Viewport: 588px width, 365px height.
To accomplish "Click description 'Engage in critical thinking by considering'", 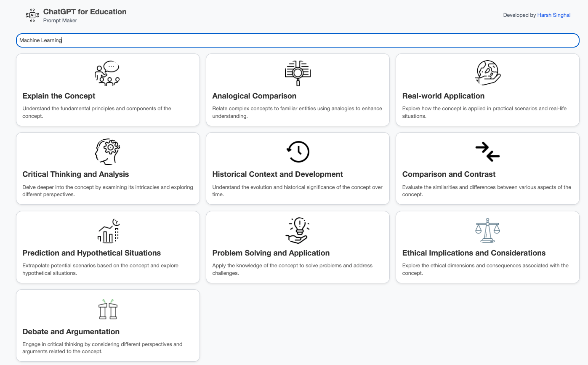I will click(102, 348).
